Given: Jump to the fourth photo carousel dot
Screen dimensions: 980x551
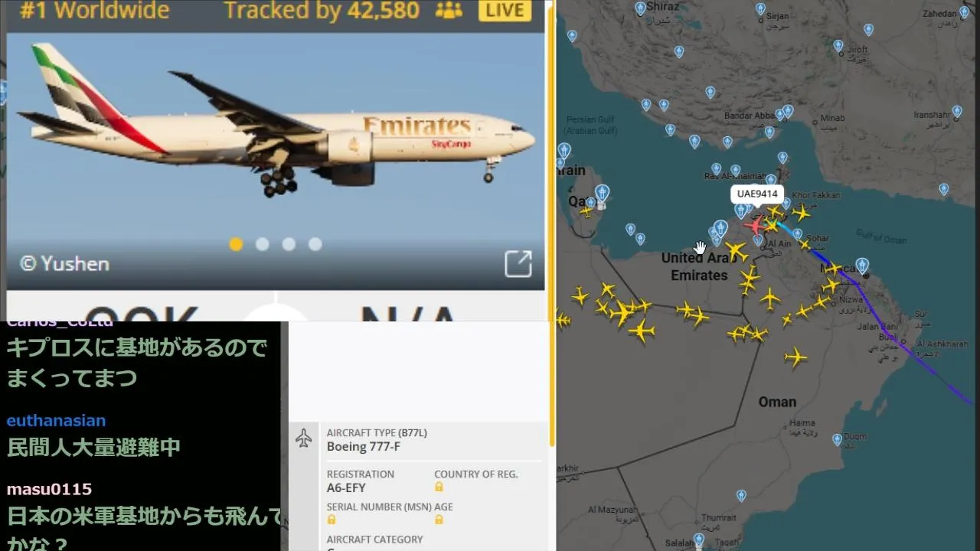Looking at the screenshot, I should (315, 244).
